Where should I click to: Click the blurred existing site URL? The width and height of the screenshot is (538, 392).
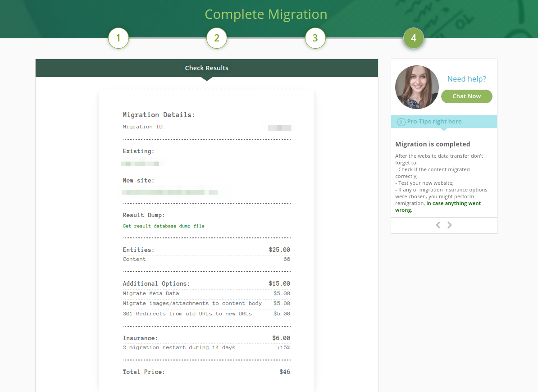[x=141, y=164]
